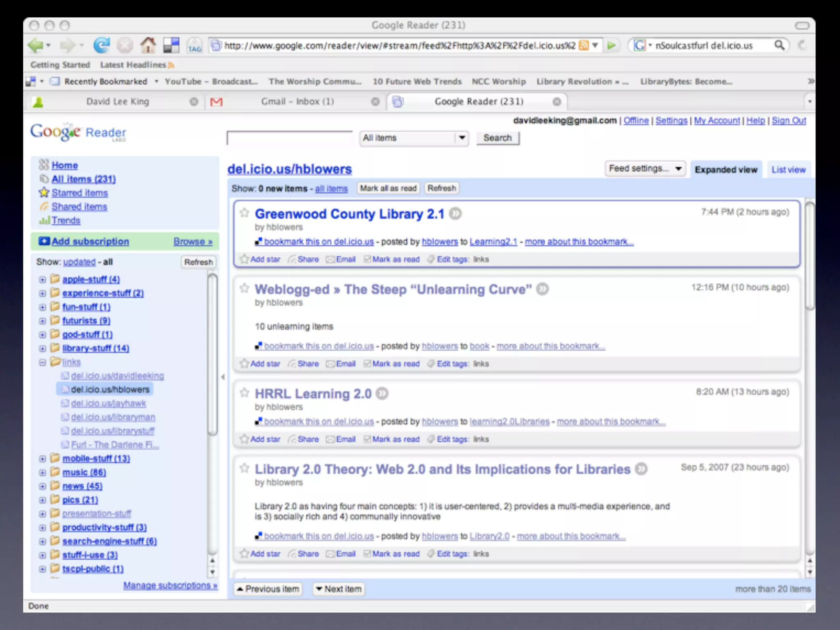Image resolution: width=840 pixels, height=630 pixels.
Task: Go to browser home page icon
Action: tap(148, 45)
